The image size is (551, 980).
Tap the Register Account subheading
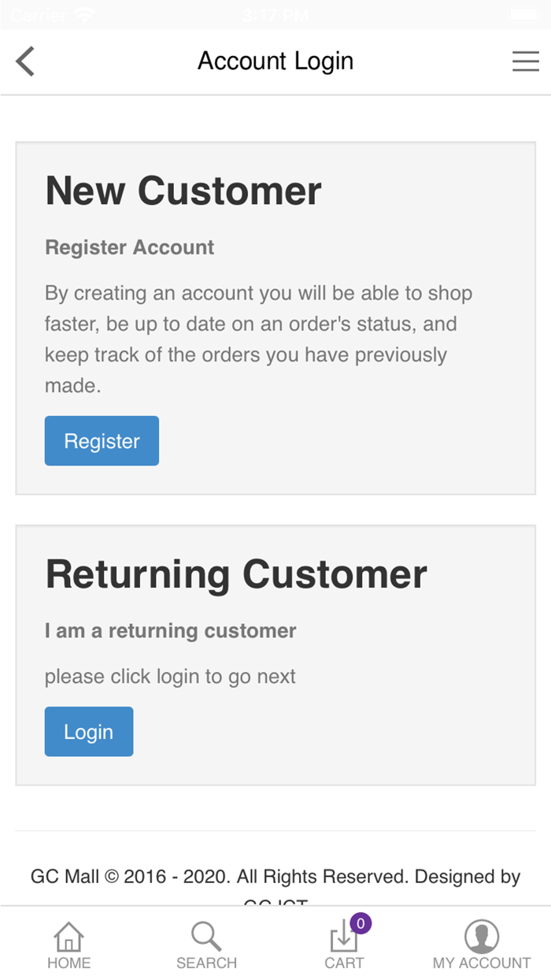point(130,247)
